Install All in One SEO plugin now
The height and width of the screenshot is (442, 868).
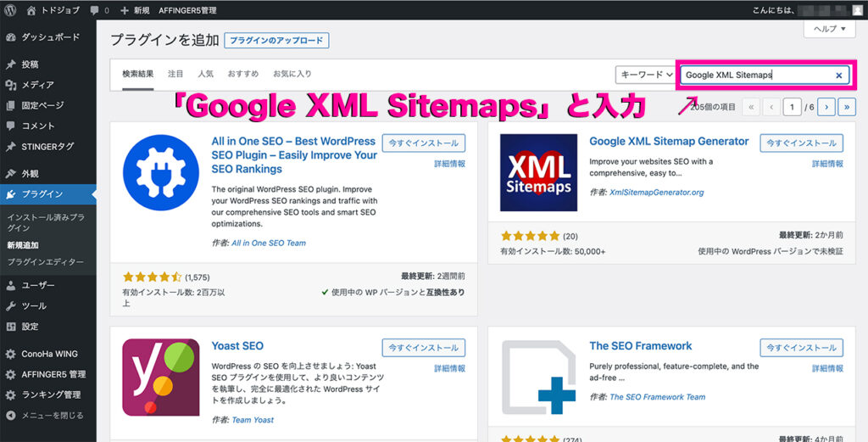point(424,143)
